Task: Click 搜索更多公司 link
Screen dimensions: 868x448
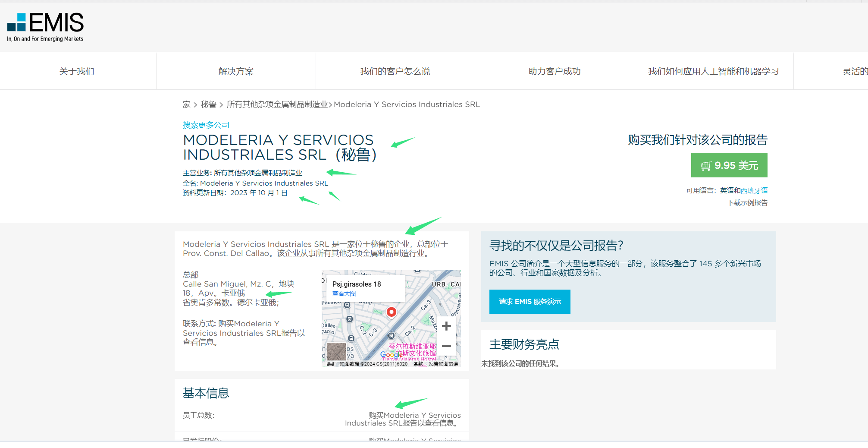Action: pos(206,125)
